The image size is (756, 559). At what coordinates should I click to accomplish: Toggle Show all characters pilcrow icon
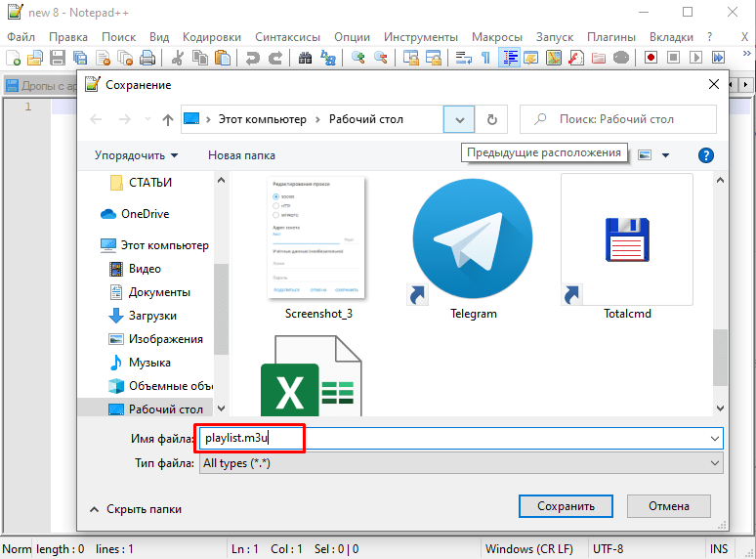click(x=486, y=58)
